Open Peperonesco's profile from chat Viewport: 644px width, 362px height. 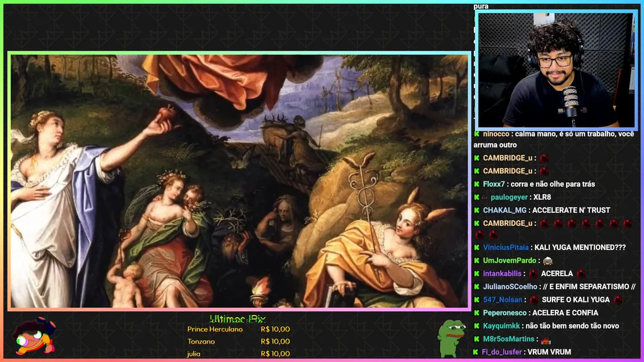coord(505,313)
